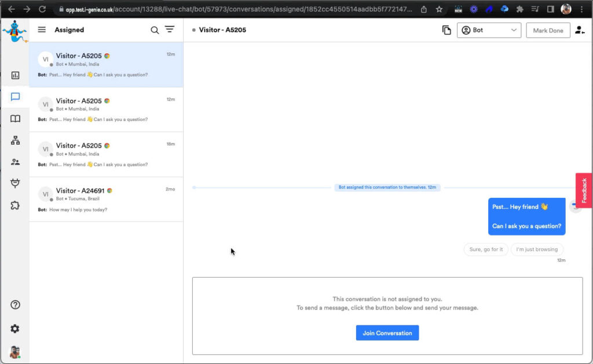Image resolution: width=593 pixels, height=364 pixels.
Task: Open the settings gear icon
Action: coord(15,329)
